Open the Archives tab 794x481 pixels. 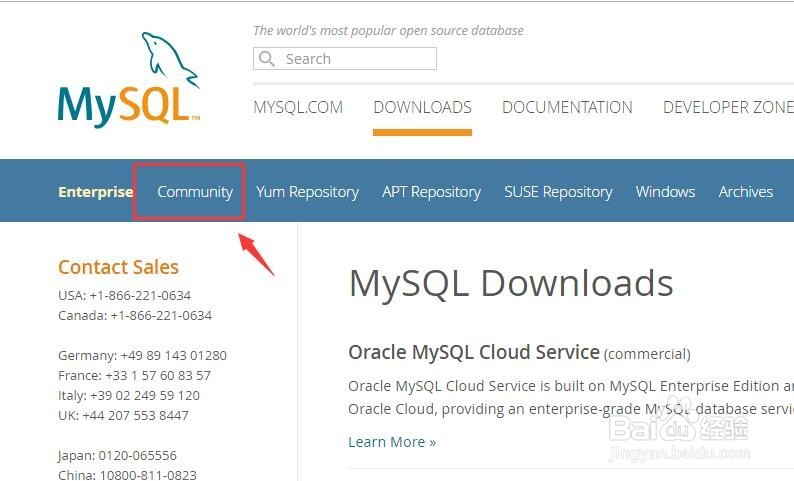click(x=746, y=192)
